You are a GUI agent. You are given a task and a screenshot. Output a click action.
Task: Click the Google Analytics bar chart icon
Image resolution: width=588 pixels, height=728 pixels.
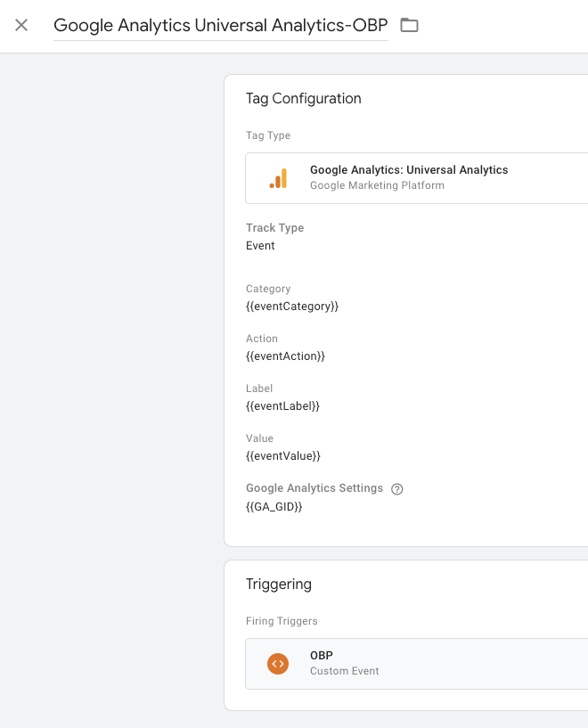tap(279, 178)
